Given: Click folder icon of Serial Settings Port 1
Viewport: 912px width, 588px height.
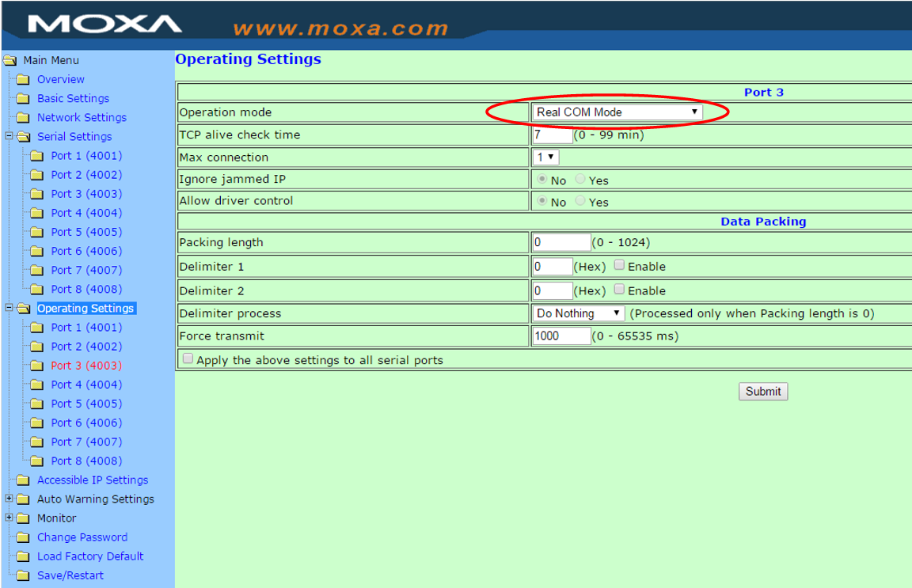Looking at the screenshot, I should coord(36,156).
